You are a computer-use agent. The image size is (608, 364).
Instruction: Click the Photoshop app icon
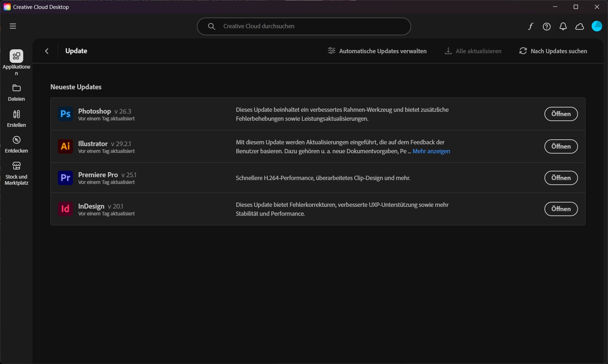(65, 114)
